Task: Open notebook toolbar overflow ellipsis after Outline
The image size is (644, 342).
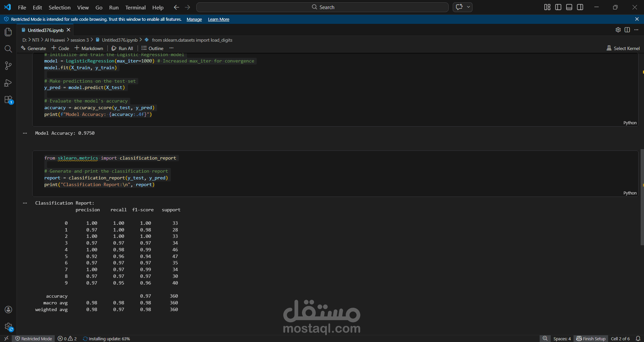Action: (171, 48)
